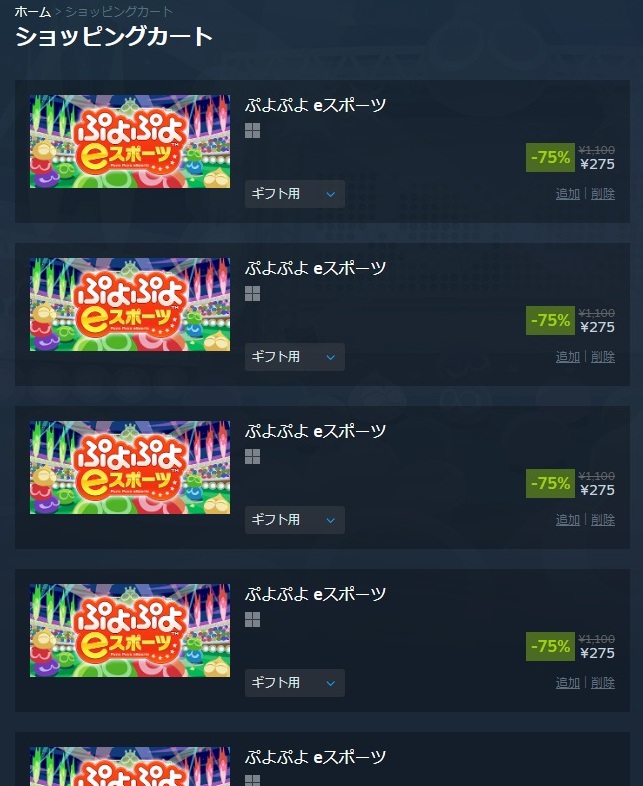Screen dimensions: 643x786
Task: Click Windows platform icon of second cart item
Action: [x=253, y=294]
